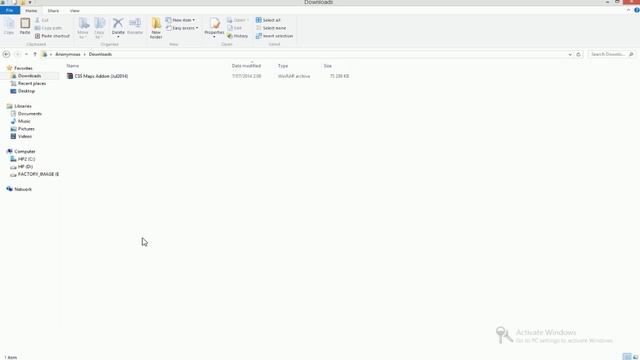This screenshot has height=360, width=640.
Task: Click the Delete X icon
Action: click(x=118, y=23)
